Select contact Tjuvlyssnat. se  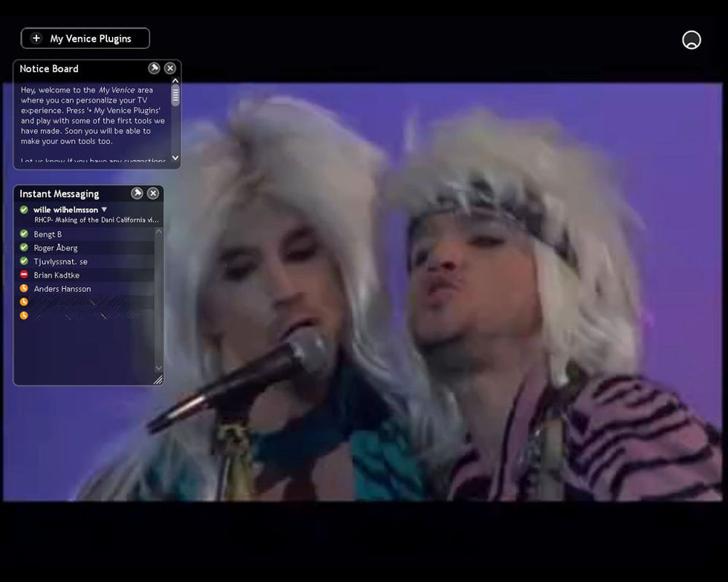pos(87,261)
